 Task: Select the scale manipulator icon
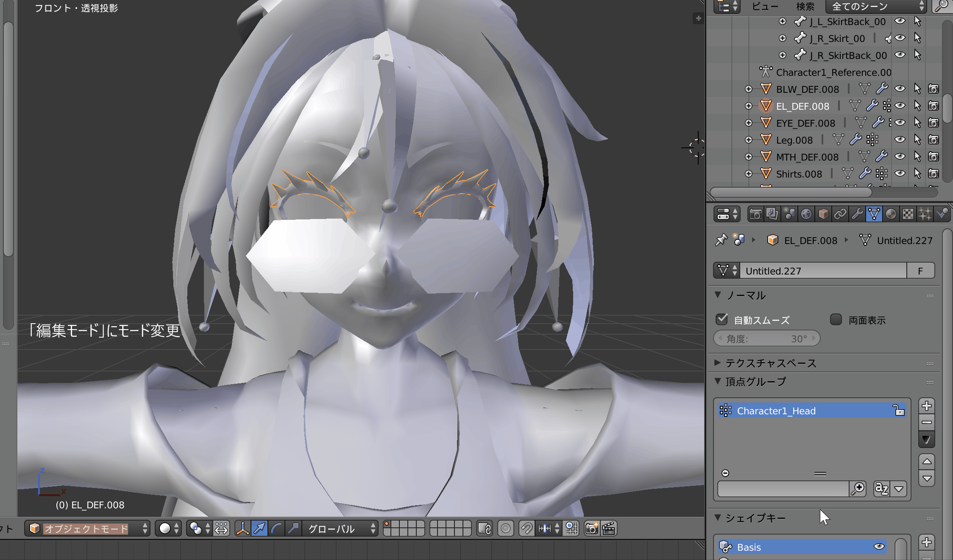(293, 528)
